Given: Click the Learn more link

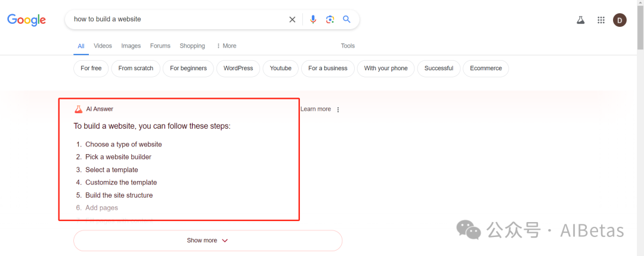Looking at the screenshot, I should 315,109.
